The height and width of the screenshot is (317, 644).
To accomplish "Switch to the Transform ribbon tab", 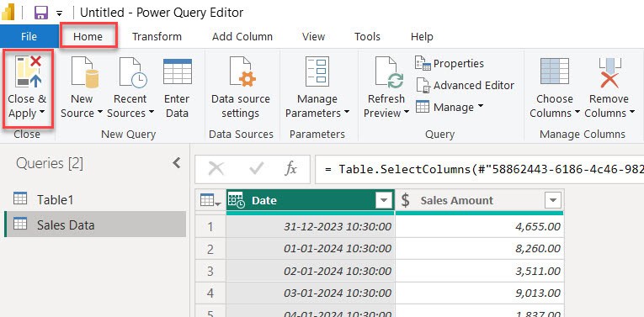I will (157, 36).
